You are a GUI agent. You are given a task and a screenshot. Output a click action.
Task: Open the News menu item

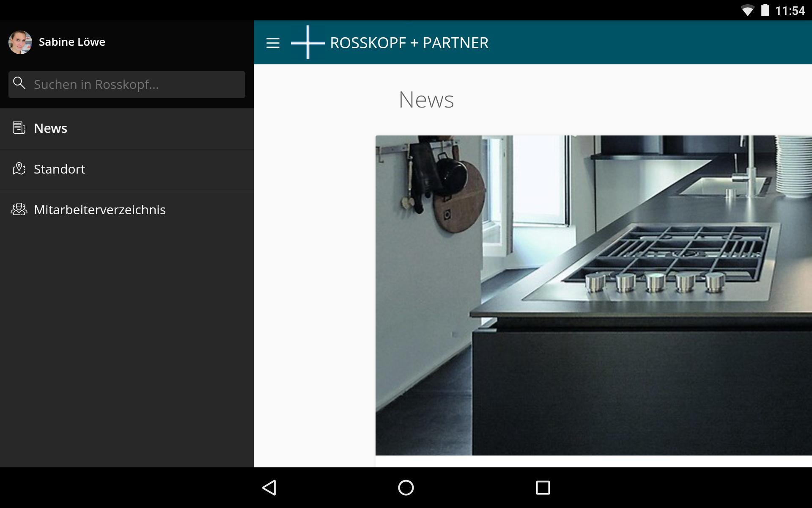click(127, 129)
